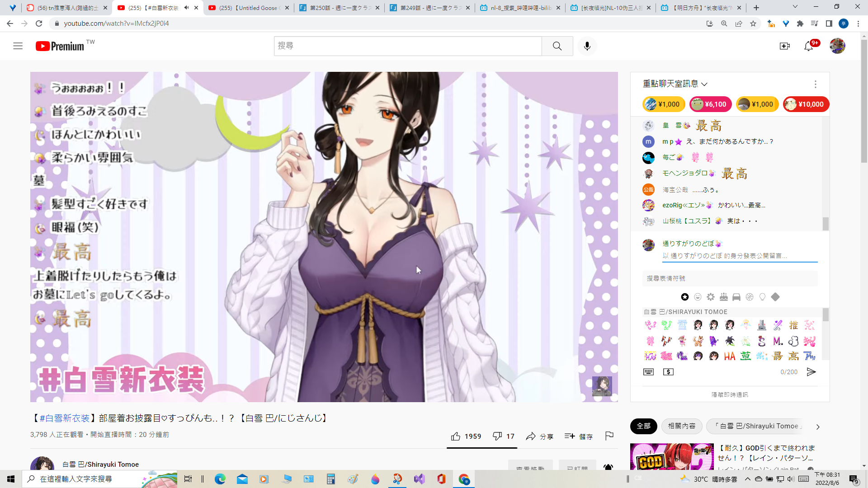Image resolution: width=868 pixels, height=488 pixels.
Task: Open the GOD related video thumbnail
Action: tap(672, 456)
